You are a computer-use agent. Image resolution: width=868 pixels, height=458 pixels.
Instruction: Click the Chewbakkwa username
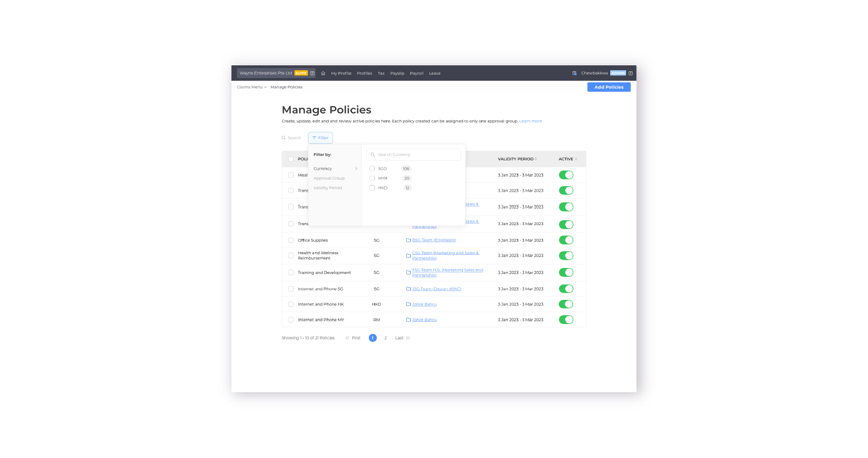(594, 73)
